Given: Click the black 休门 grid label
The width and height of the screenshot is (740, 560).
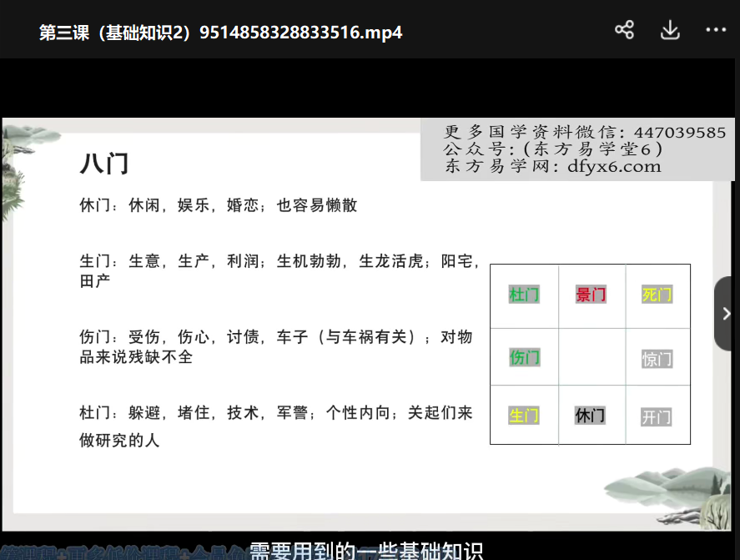Looking at the screenshot, I should [591, 415].
